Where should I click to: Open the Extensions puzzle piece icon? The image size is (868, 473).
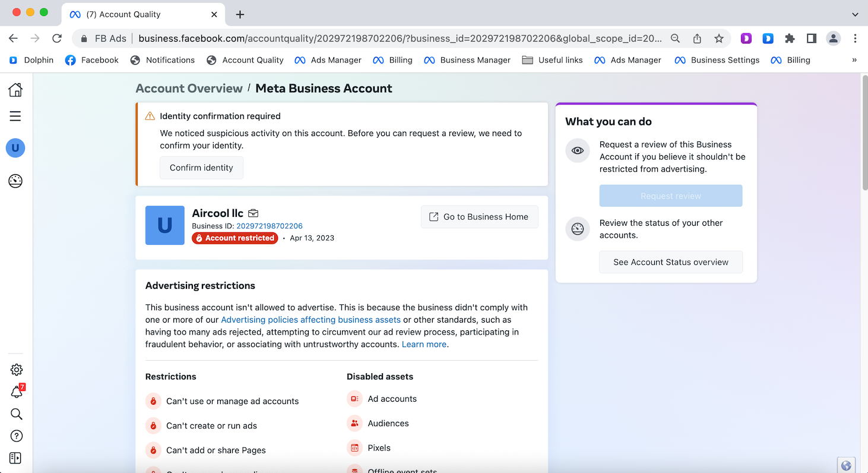click(790, 38)
